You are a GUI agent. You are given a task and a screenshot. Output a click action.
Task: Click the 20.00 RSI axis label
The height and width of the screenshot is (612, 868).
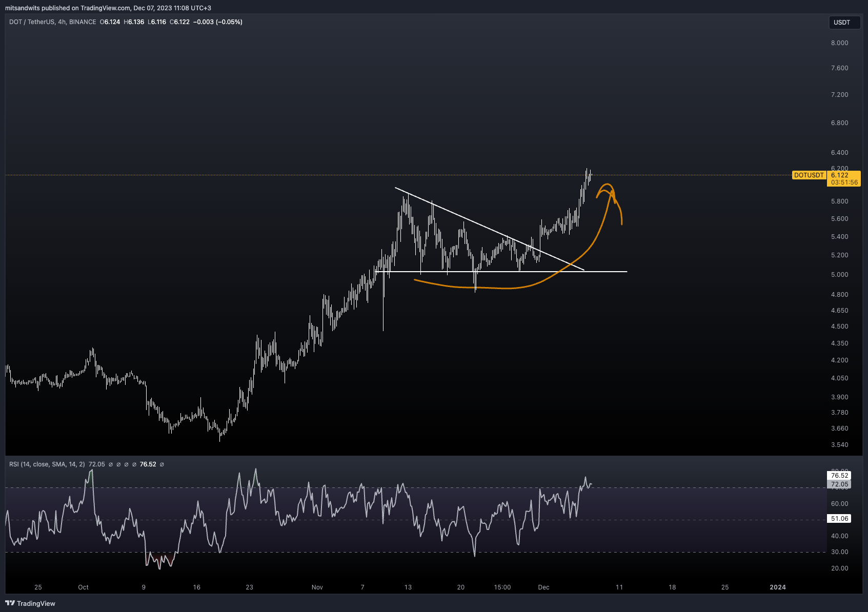point(839,568)
